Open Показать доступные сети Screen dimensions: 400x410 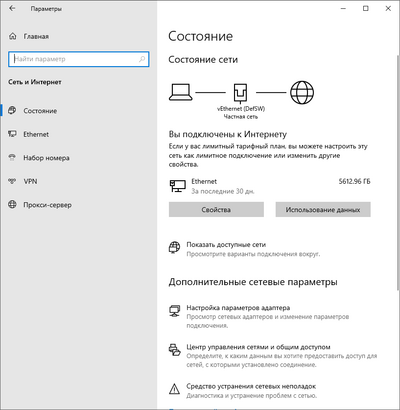(x=226, y=245)
